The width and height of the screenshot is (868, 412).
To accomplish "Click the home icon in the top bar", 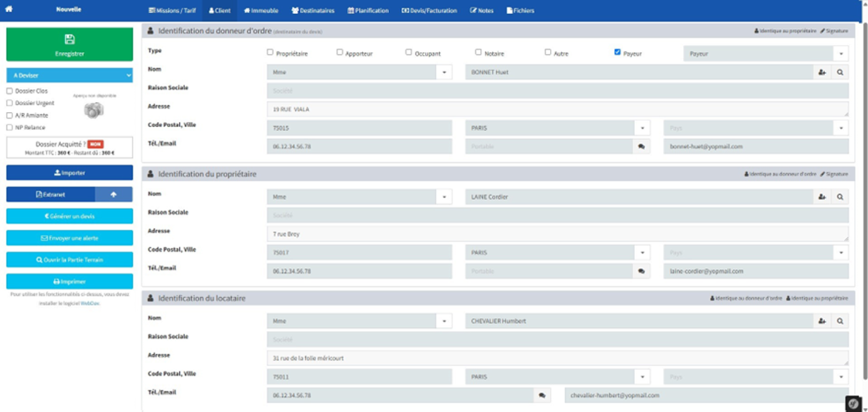I will click(9, 9).
